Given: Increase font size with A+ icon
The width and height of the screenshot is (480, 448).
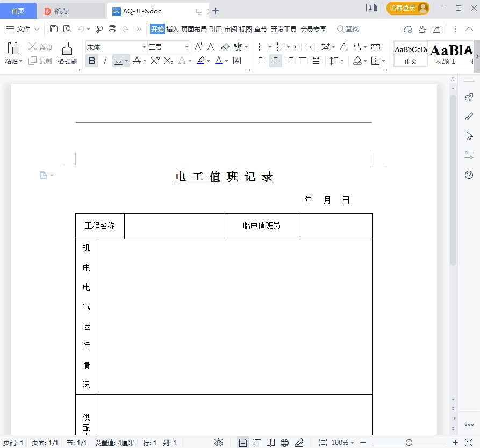Looking at the screenshot, I should (198, 47).
